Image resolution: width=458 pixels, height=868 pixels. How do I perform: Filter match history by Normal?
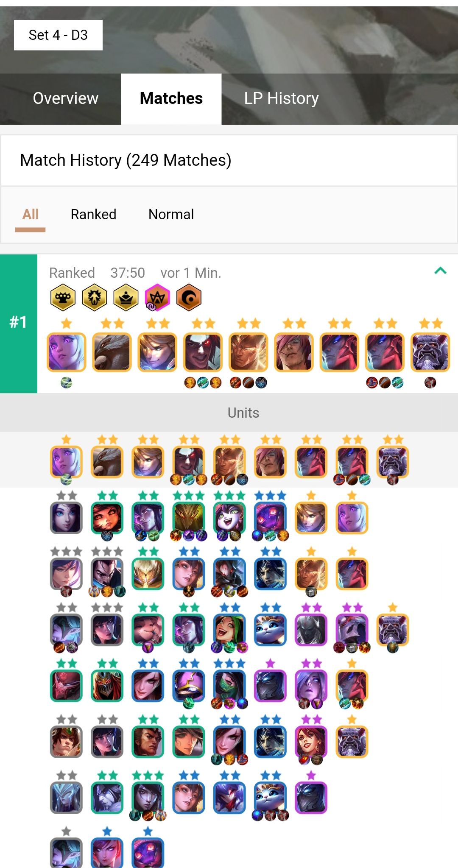point(171,214)
